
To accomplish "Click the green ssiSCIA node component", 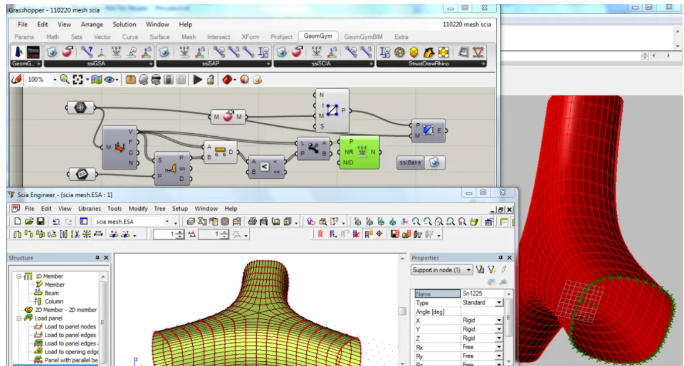I will tap(359, 152).
